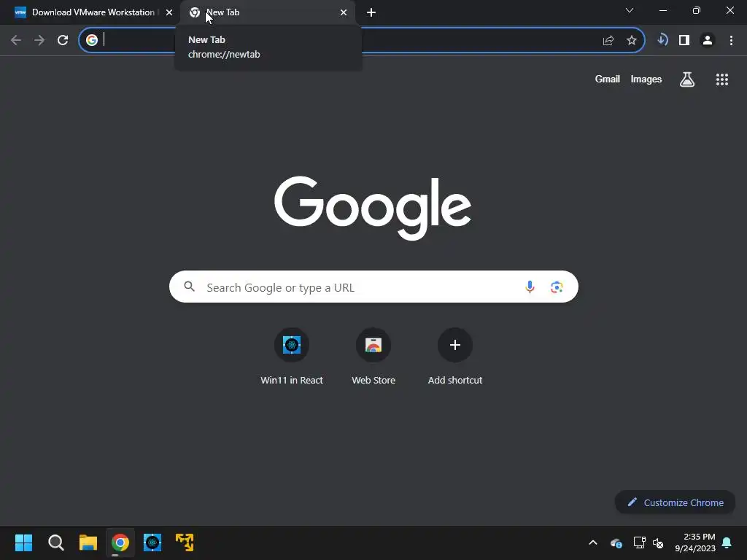Open Customize Chrome panel
Image resolution: width=747 pixels, height=560 pixels.
(x=675, y=502)
